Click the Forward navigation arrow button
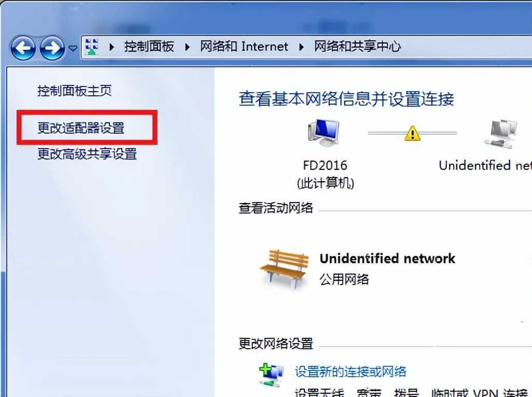Image resolution: width=532 pixels, height=397 pixels. coord(52,48)
